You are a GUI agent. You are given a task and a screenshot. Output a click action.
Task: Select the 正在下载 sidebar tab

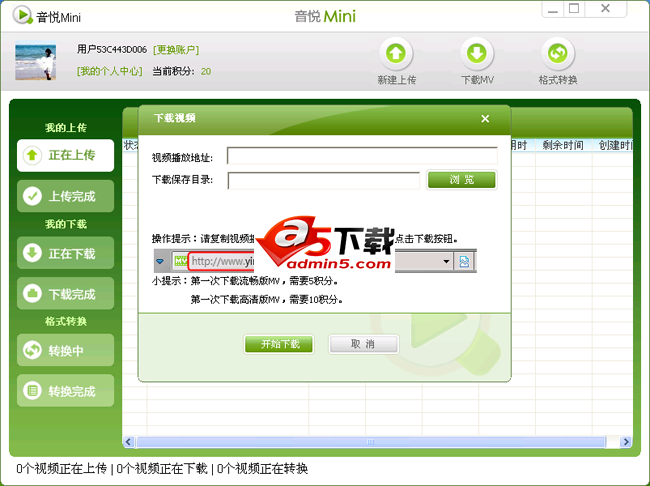coord(65,253)
